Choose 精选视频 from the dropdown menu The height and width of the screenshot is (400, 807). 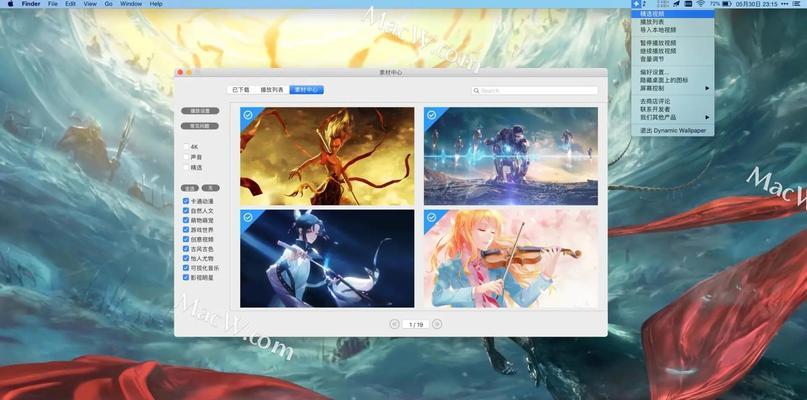[673, 14]
